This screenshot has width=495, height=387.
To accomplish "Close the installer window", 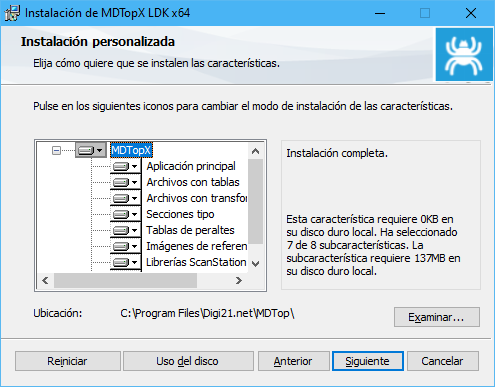I will [471, 13].
